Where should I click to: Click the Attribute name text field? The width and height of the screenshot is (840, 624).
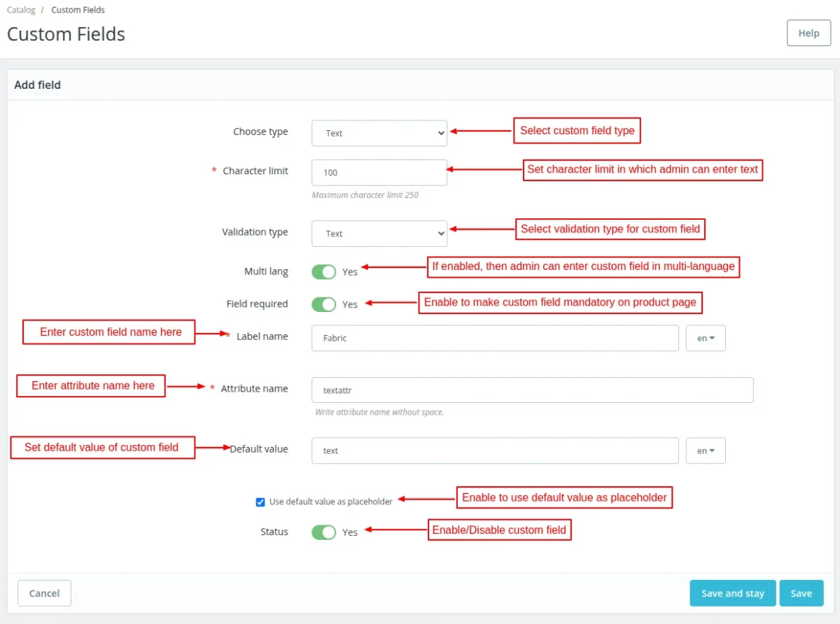(532, 390)
